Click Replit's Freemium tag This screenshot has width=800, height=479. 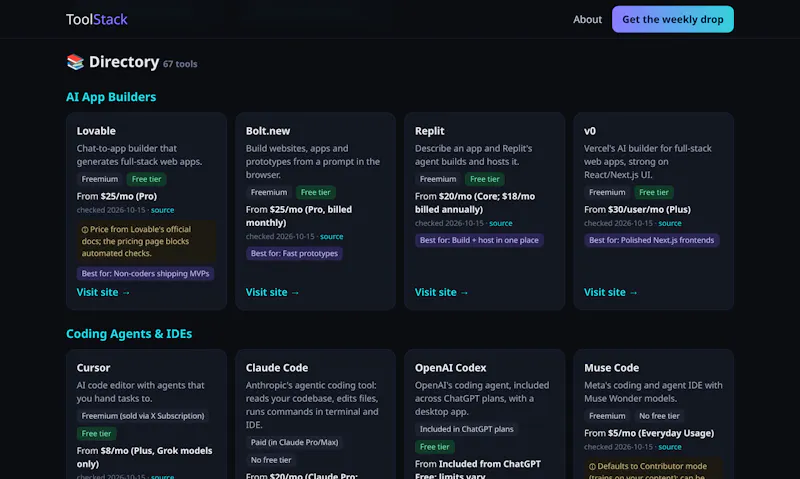438,179
